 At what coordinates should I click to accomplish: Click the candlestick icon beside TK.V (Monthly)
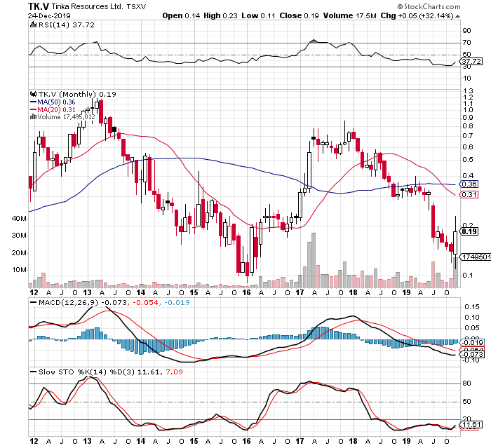[x=32, y=94]
